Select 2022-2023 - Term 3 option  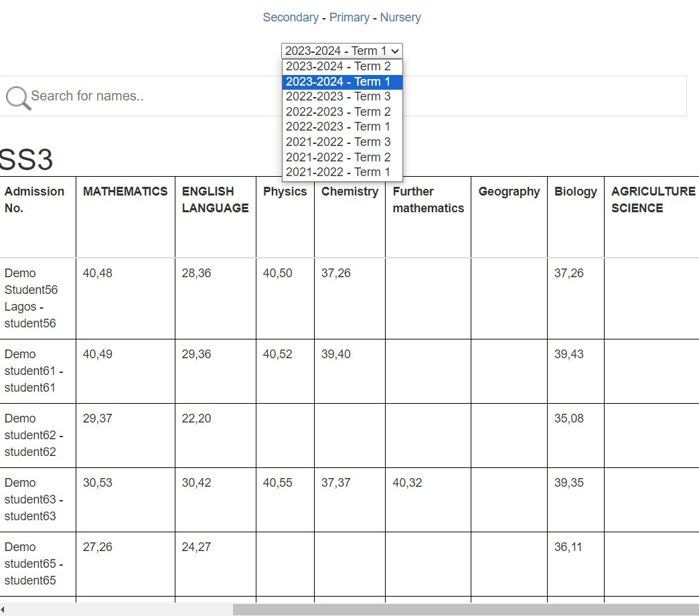click(338, 96)
